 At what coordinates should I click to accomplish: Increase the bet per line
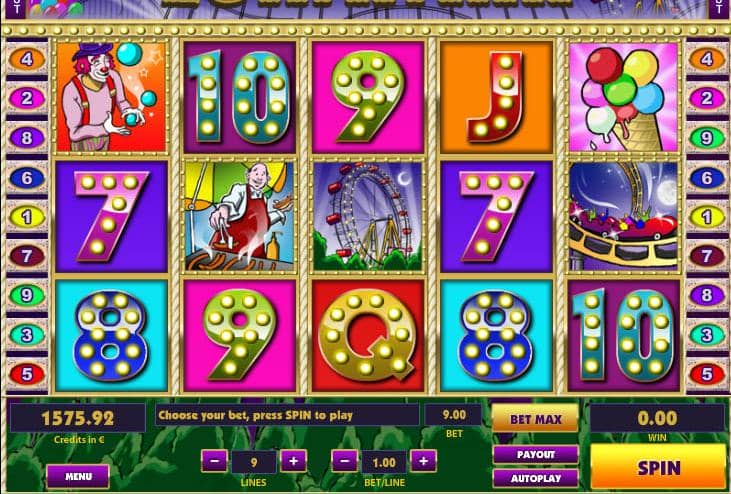[x=423, y=461]
